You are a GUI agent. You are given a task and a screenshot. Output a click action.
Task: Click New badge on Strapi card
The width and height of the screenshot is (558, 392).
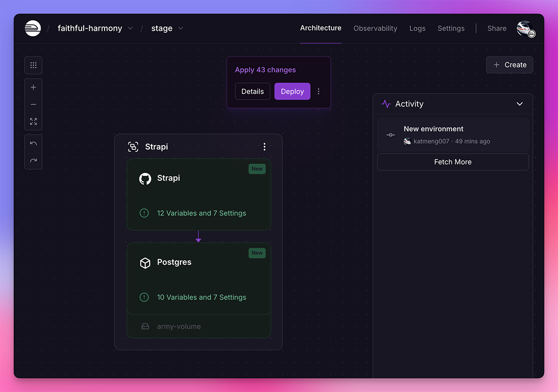(257, 169)
